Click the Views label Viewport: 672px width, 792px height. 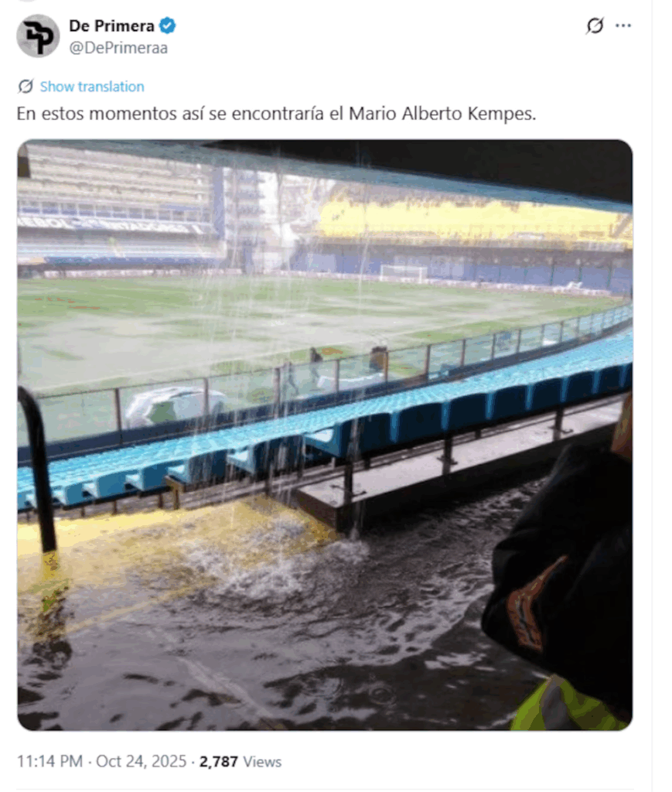262,762
